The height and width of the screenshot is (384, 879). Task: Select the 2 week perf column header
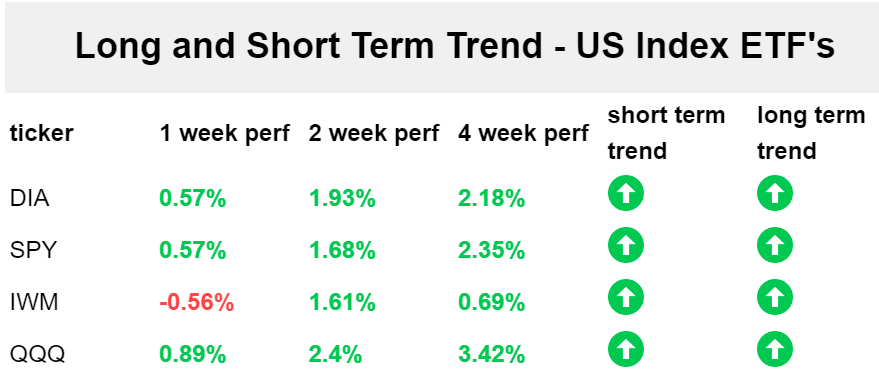pyautogui.click(x=373, y=133)
